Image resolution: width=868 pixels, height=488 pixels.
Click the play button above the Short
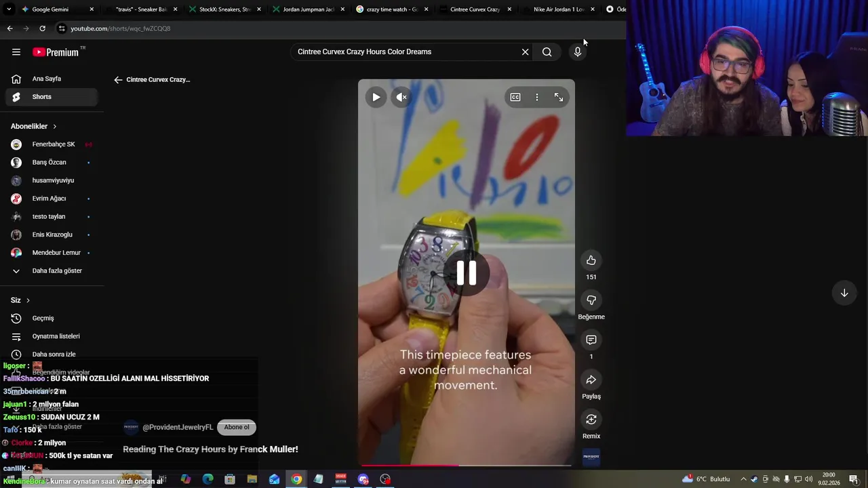click(376, 97)
